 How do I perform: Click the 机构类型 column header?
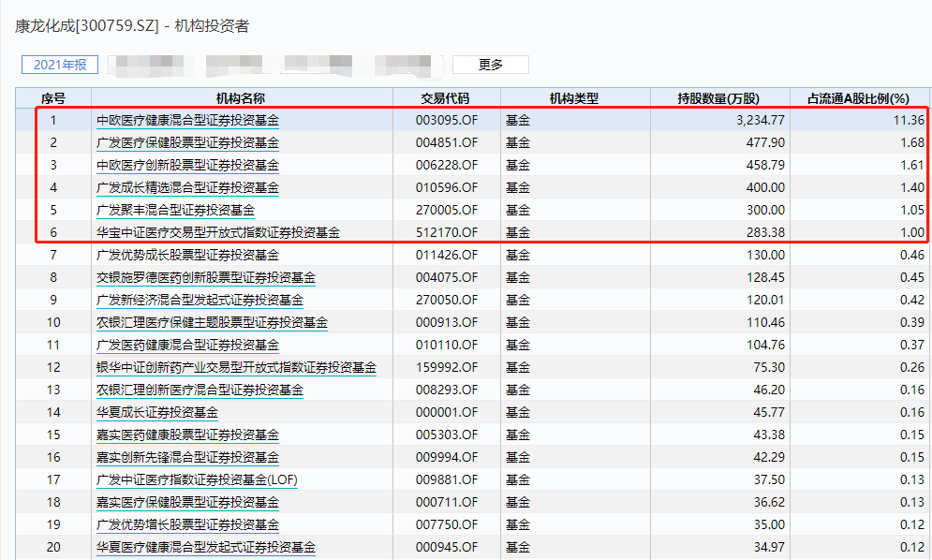[574, 97]
